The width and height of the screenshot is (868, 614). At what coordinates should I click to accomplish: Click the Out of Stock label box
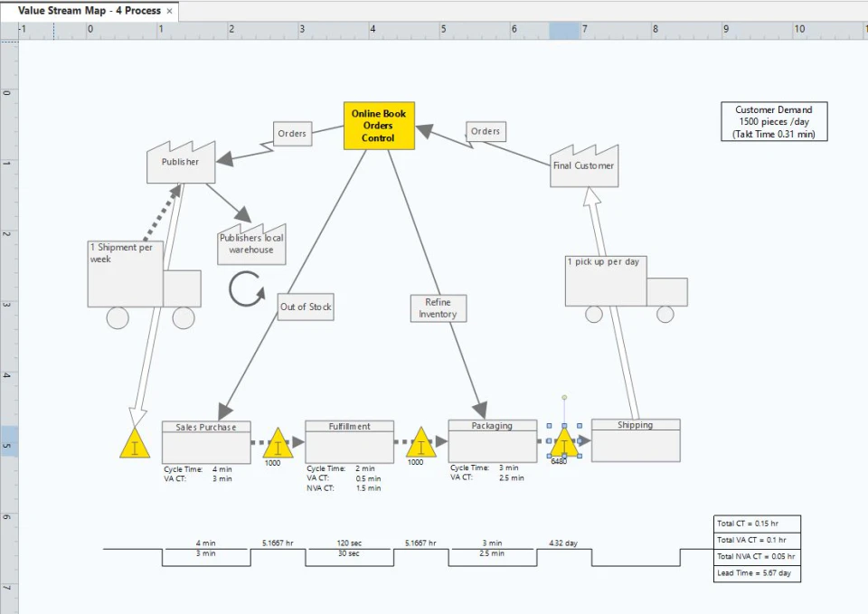pos(305,307)
